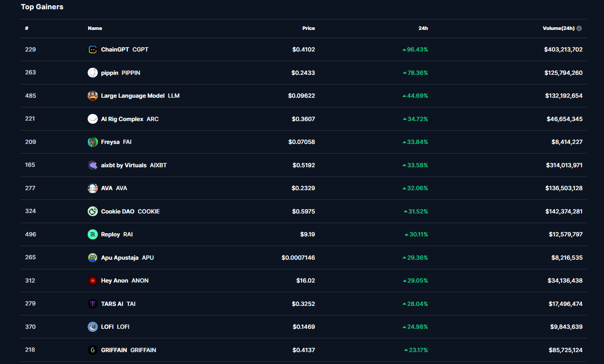Click the Large Language Model coin logo
This screenshot has width=604, height=364.
pos(93,96)
